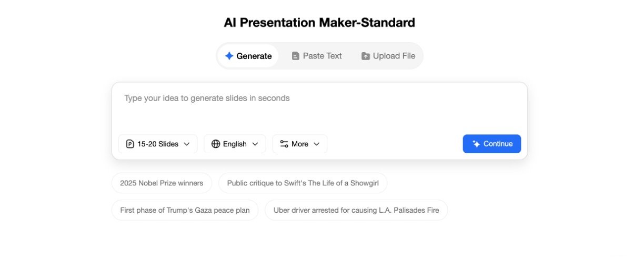Click the document icon beside Paste Text
The height and width of the screenshot is (257, 644).
296,56
